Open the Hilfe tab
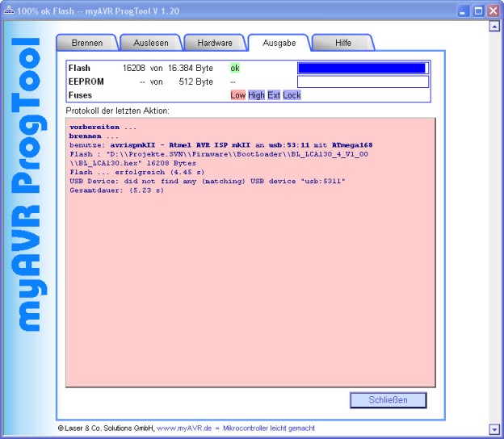The height and width of the screenshot is (439, 504). point(343,43)
